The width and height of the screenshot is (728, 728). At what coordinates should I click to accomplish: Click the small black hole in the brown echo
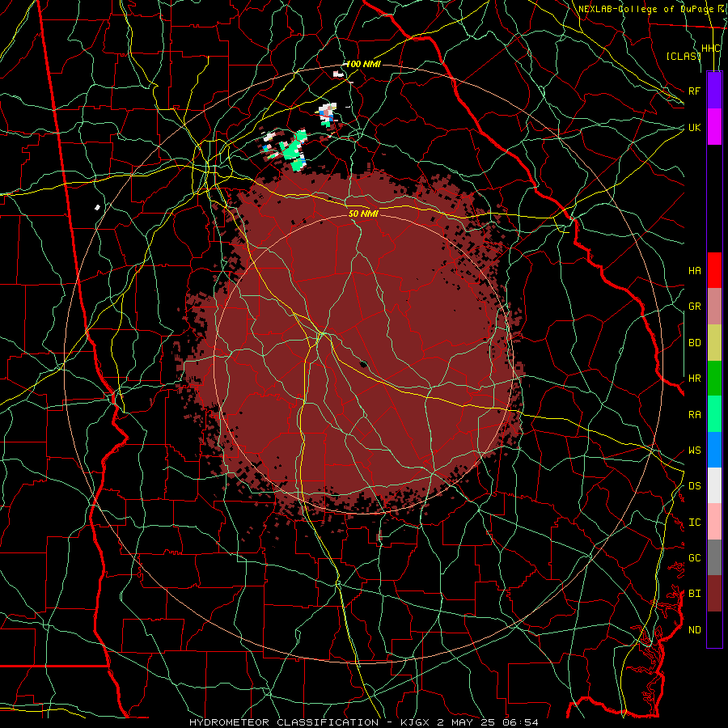(x=363, y=363)
